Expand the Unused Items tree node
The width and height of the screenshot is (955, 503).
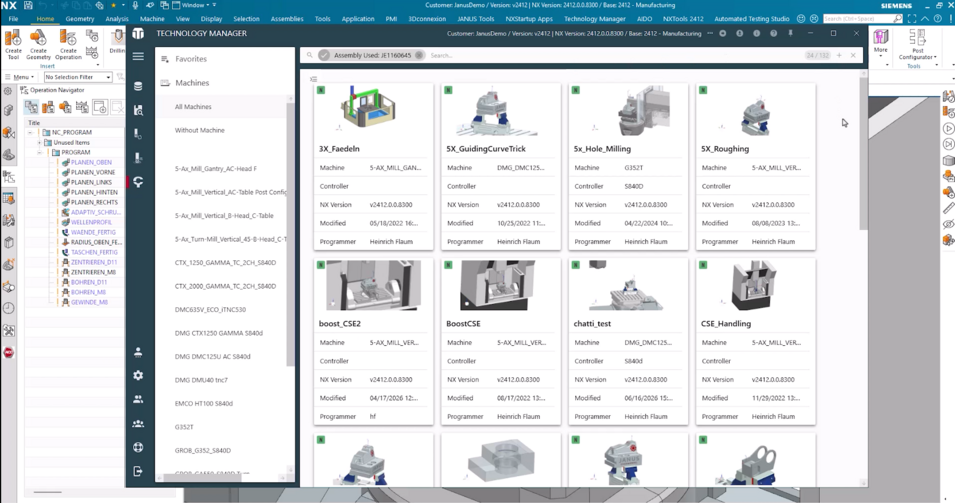40,142
